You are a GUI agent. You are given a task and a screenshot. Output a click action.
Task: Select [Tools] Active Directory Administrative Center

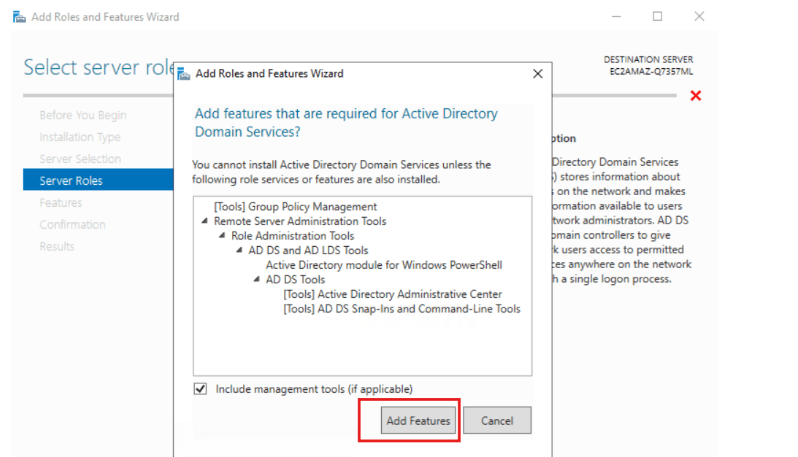coord(392,294)
